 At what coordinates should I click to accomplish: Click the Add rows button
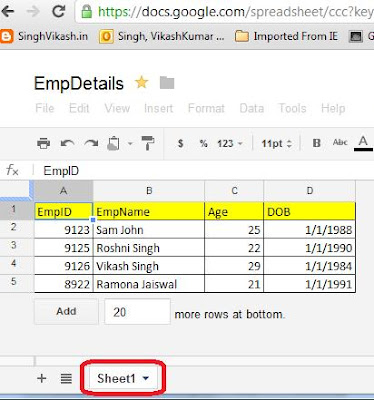coord(66,311)
